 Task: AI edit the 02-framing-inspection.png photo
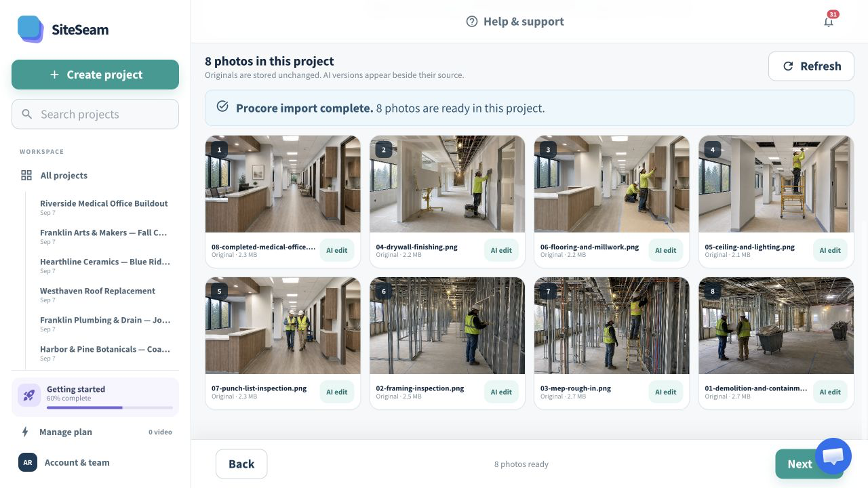point(501,392)
